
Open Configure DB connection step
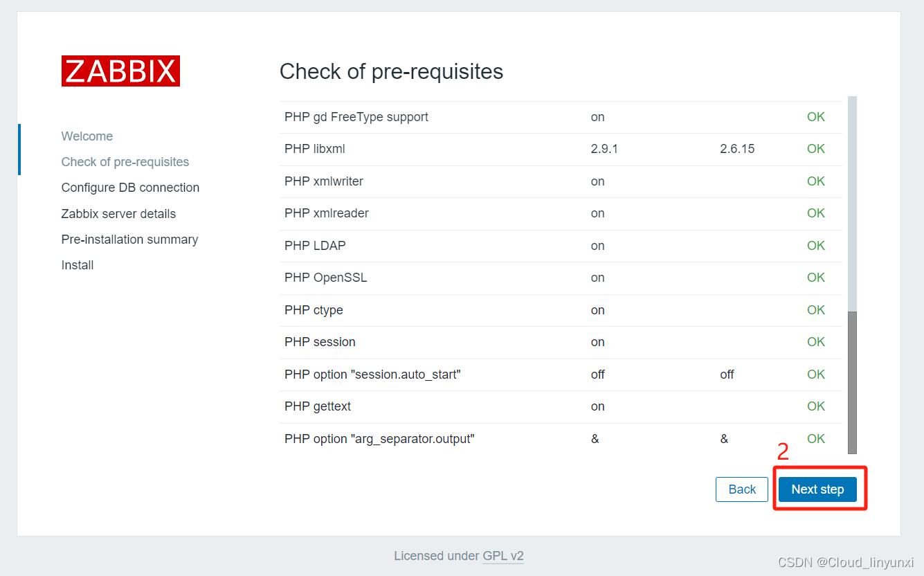click(x=130, y=188)
